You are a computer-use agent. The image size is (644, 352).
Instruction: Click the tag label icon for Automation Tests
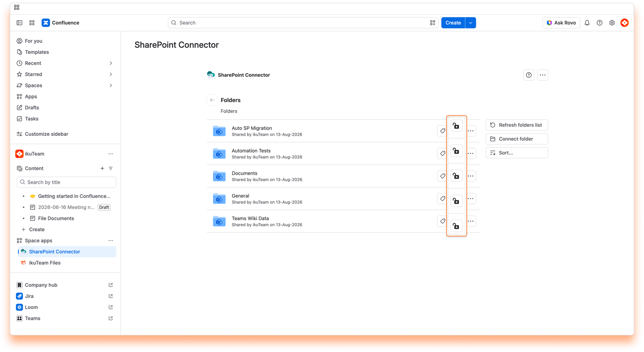pyautogui.click(x=442, y=153)
